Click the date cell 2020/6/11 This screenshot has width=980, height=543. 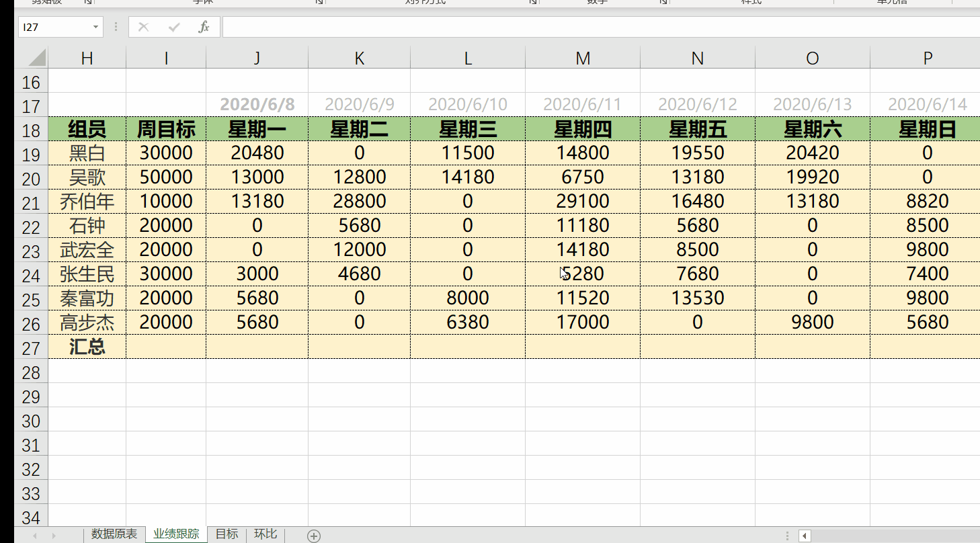point(583,105)
